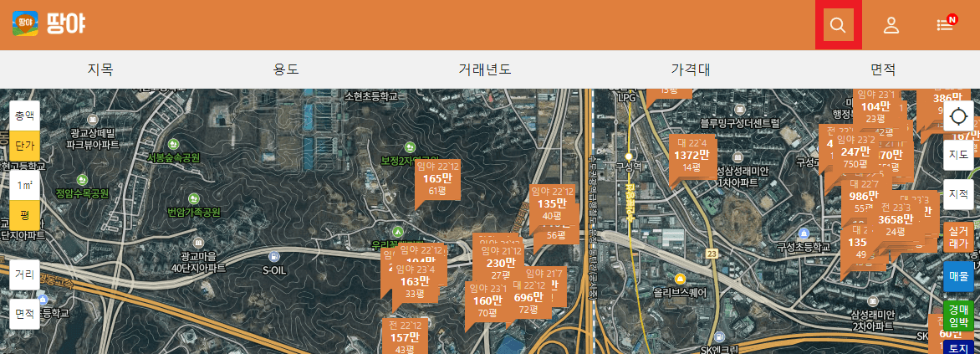Image resolution: width=980 pixels, height=354 pixels.
Task: Center map with the crosshair location button
Action: point(958,116)
